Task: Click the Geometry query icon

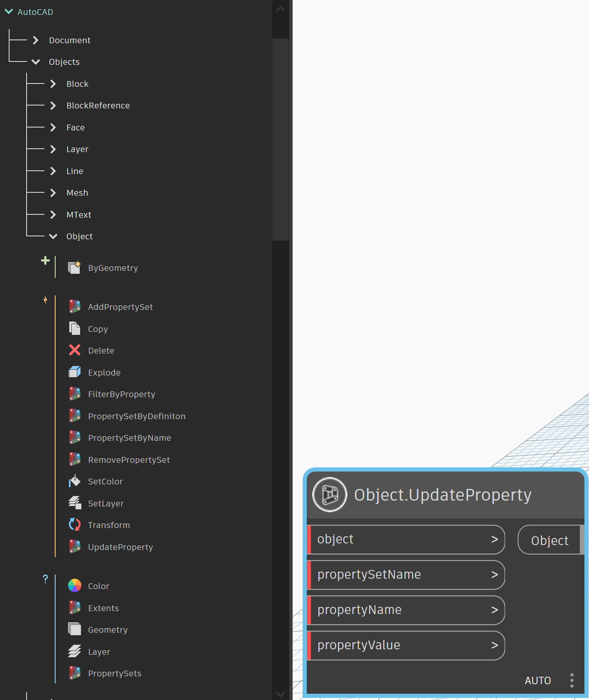Action: (75, 629)
